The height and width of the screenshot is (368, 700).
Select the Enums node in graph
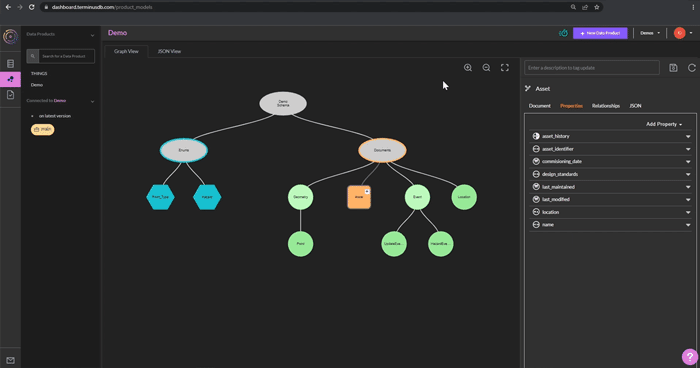click(184, 150)
